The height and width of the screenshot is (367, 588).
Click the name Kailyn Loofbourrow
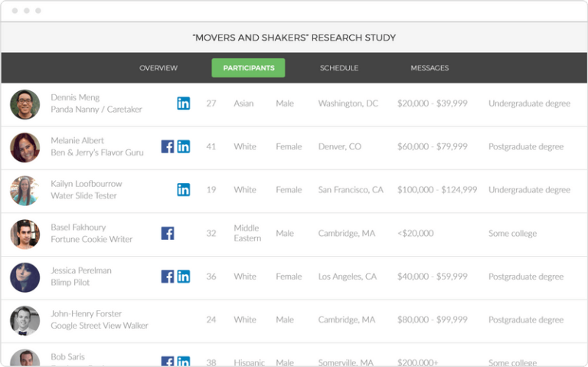87,184
